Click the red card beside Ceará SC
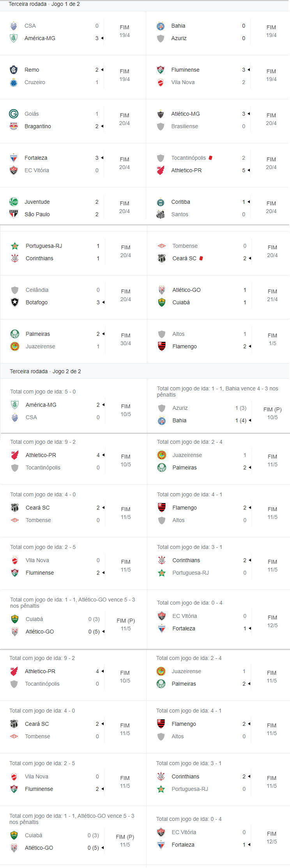This screenshot has width=290, height=868. 201,258
